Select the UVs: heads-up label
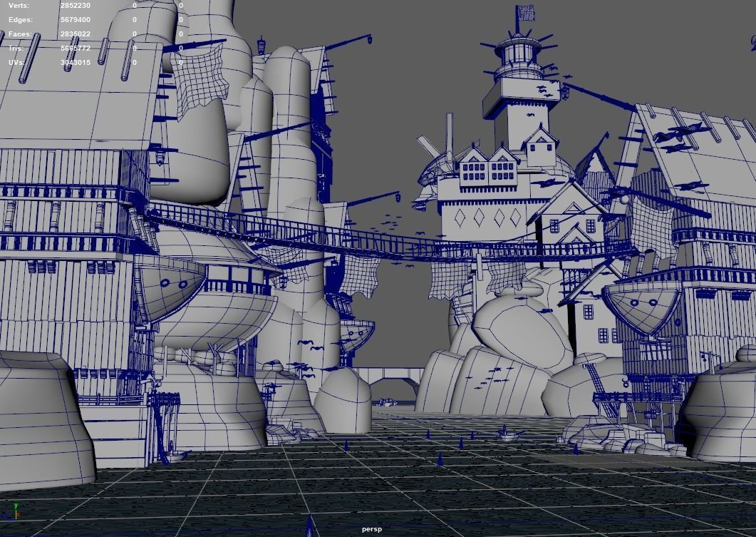Viewport: 756px width, 537px height. (16, 63)
